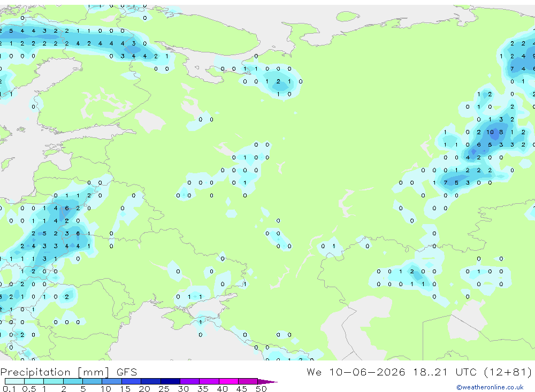Select the 2–5 mm legend color

click(x=73, y=381)
